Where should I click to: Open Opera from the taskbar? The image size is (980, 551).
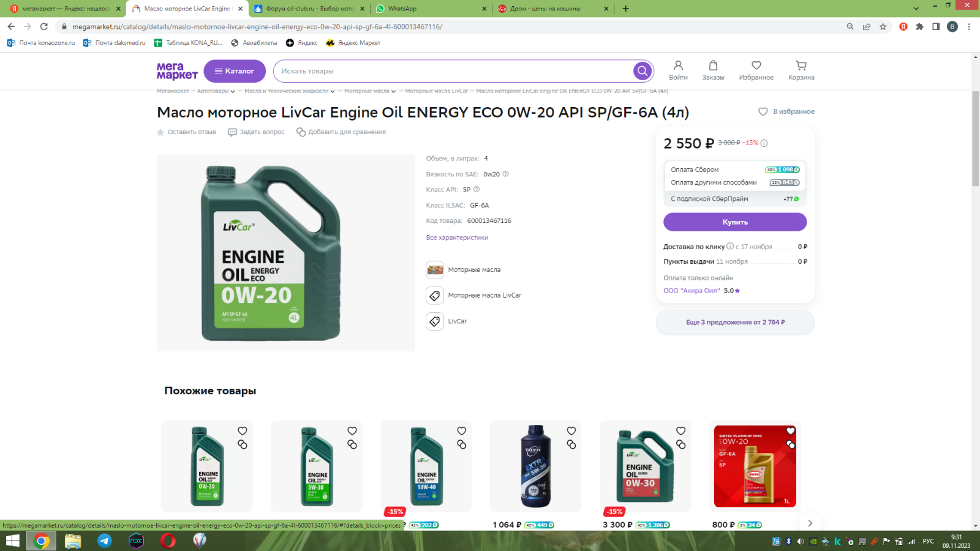(x=168, y=541)
